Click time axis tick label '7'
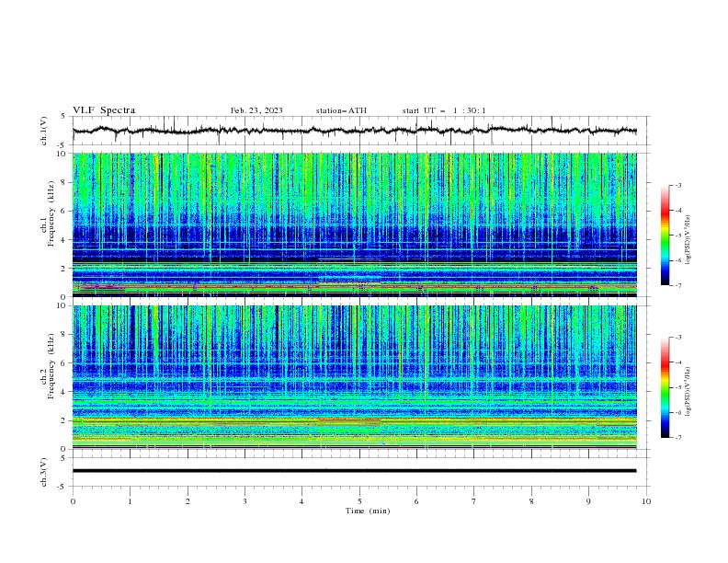This screenshot has height=563, width=728. [x=474, y=501]
